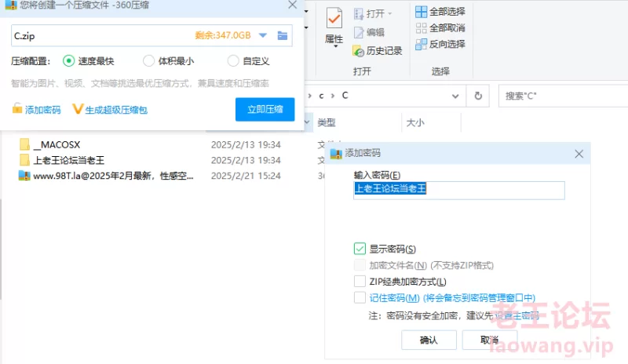Click the password input field in 添加密码
The image size is (628, 364).
(x=459, y=190)
